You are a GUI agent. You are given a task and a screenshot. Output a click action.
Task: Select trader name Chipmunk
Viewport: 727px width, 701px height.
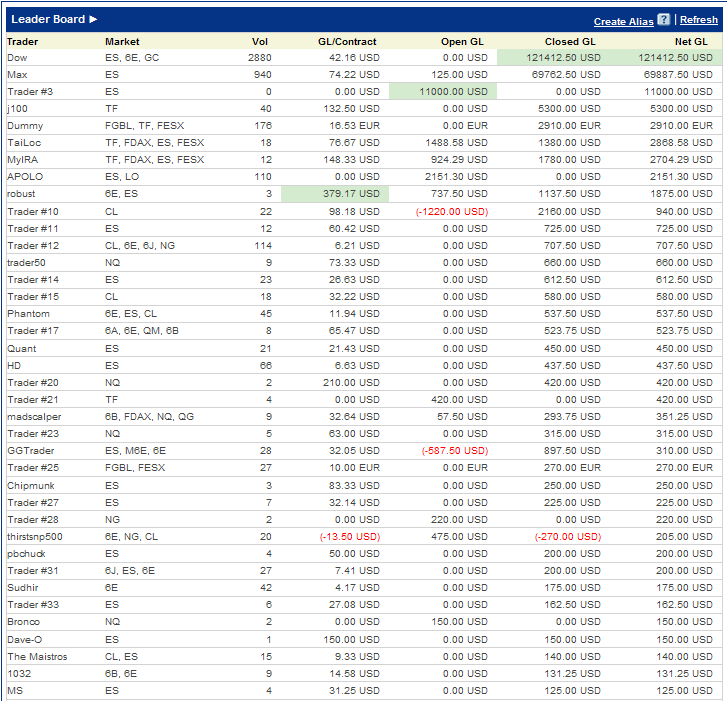pyautogui.click(x=31, y=486)
